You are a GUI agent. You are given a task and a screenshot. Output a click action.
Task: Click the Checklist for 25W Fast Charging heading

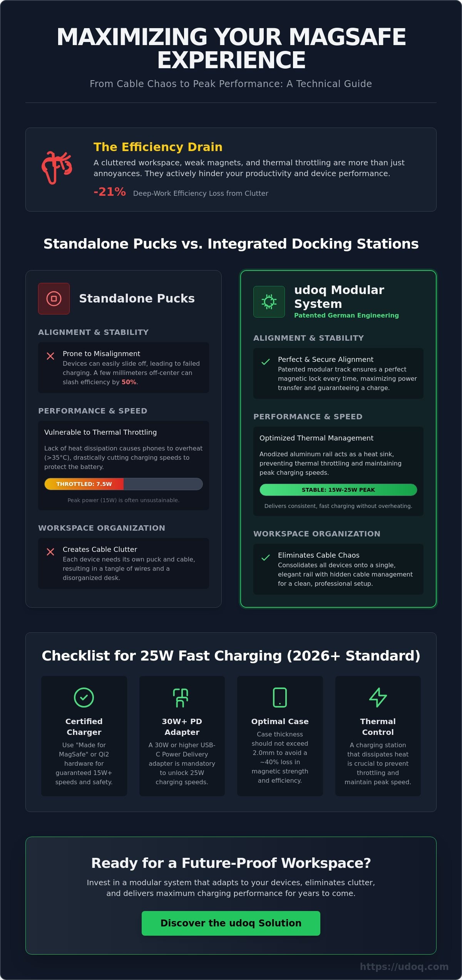(x=231, y=656)
